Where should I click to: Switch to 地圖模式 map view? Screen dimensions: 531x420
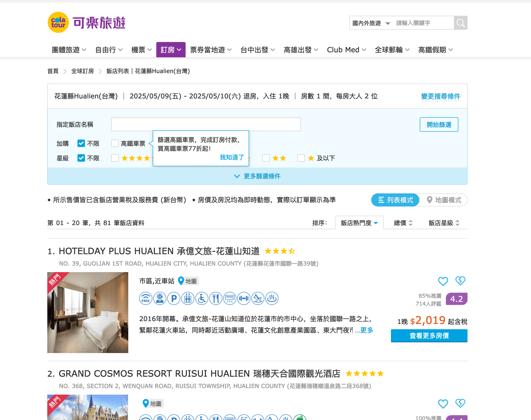[444, 200]
